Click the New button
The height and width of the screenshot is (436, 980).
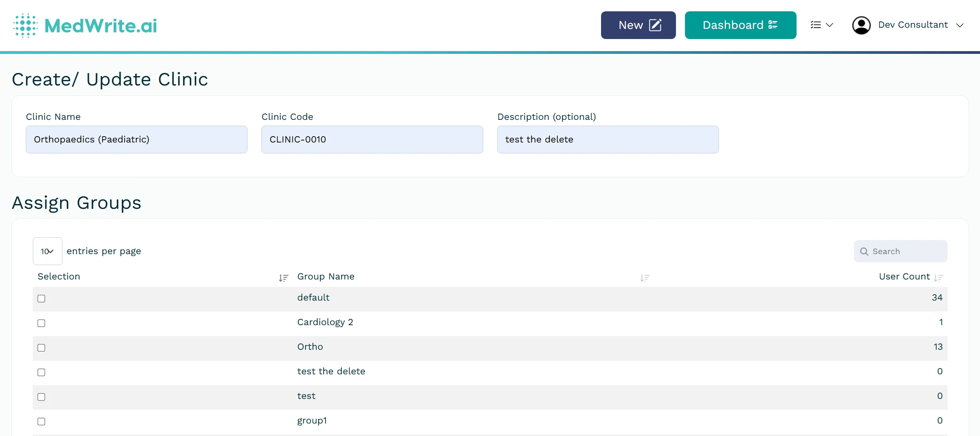638,25
